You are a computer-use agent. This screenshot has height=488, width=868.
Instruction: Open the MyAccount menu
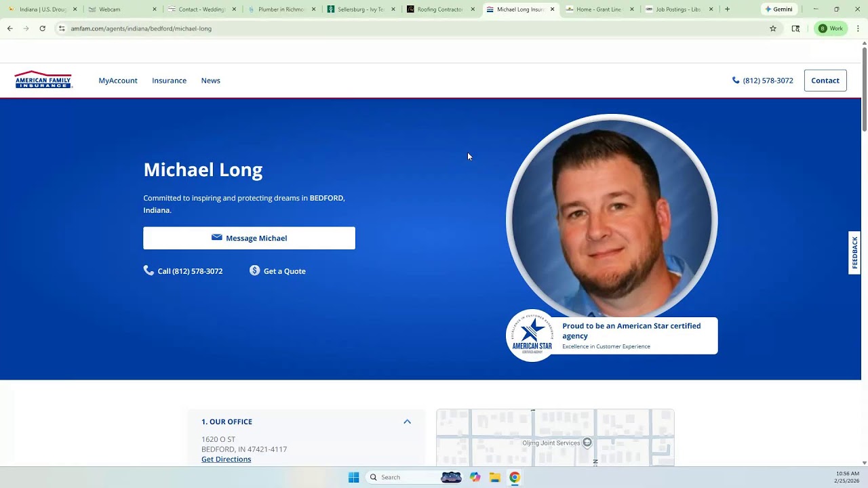pyautogui.click(x=118, y=81)
